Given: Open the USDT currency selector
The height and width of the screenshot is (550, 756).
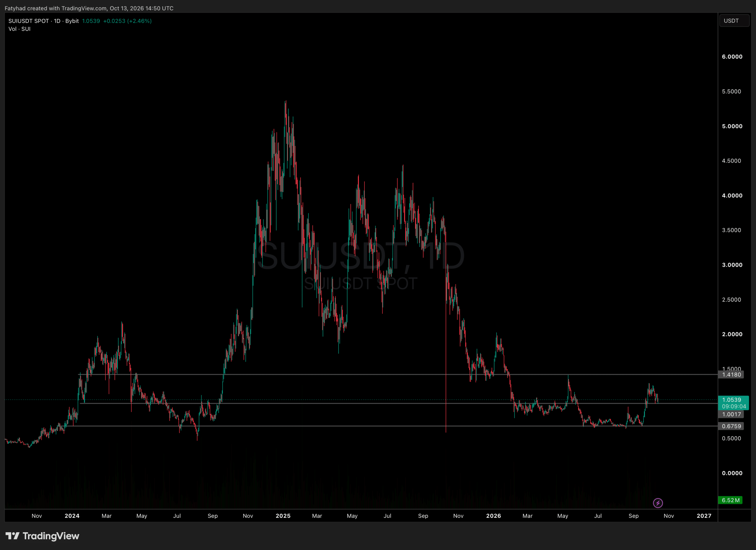Looking at the screenshot, I should click(734, 21).
